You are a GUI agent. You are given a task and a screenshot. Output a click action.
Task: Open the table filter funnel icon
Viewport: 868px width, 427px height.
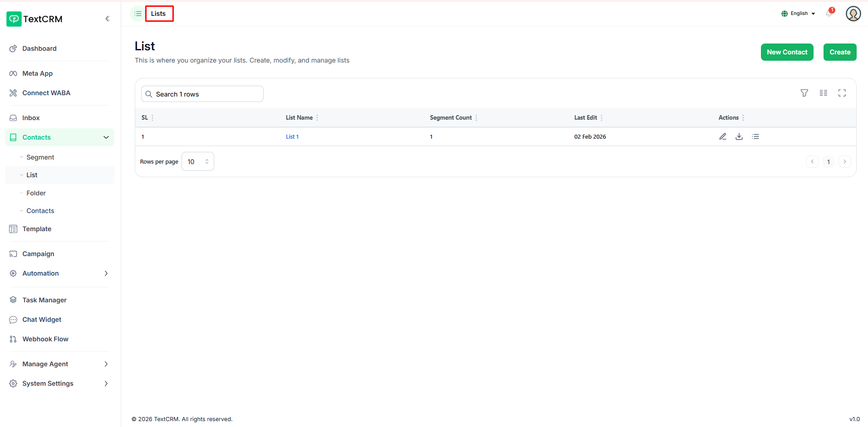(804, 93)
